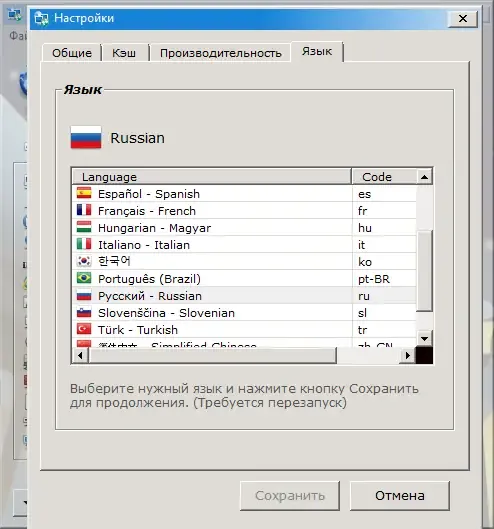Pick the Korean flag icon
Viewport: 494px width, 529px height.
pyautogui.click(x=84, y=261)
